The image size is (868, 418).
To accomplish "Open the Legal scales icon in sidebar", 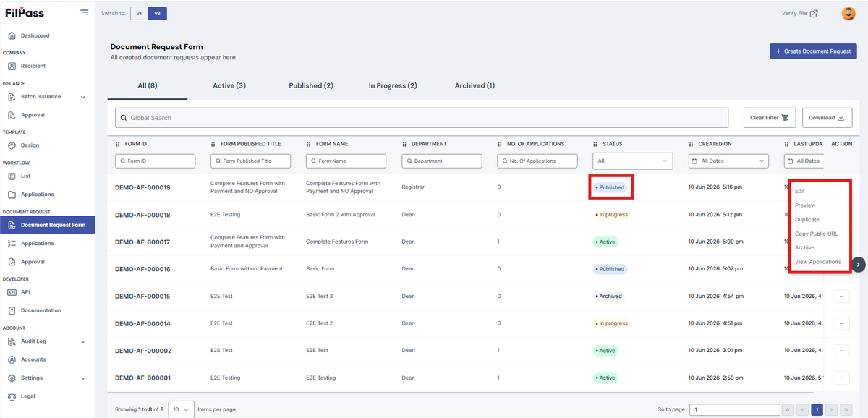I will [12, 396].
